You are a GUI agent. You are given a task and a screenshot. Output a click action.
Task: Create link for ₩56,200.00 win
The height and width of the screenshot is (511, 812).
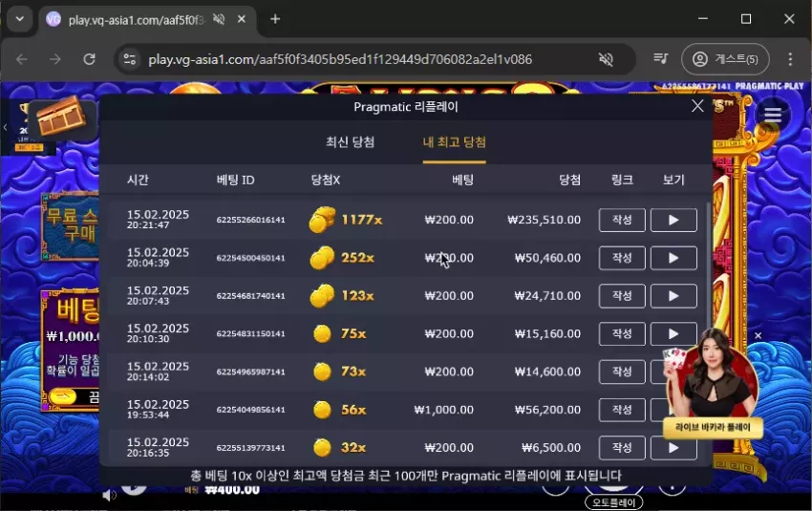(622, 410)
